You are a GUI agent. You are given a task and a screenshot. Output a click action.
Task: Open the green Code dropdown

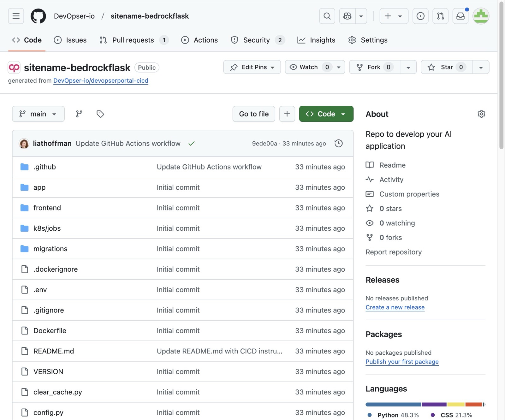[x=326, y=114]
